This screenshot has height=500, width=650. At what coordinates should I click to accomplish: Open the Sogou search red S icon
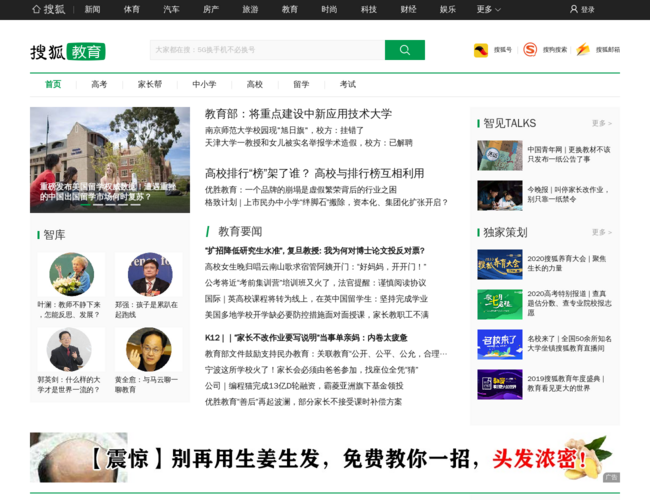pos(530,50)
